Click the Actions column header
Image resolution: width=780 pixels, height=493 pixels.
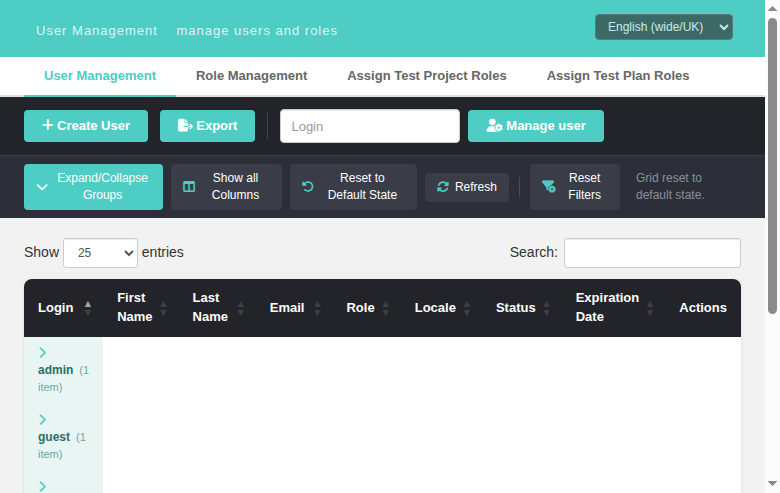coord(703,308)
